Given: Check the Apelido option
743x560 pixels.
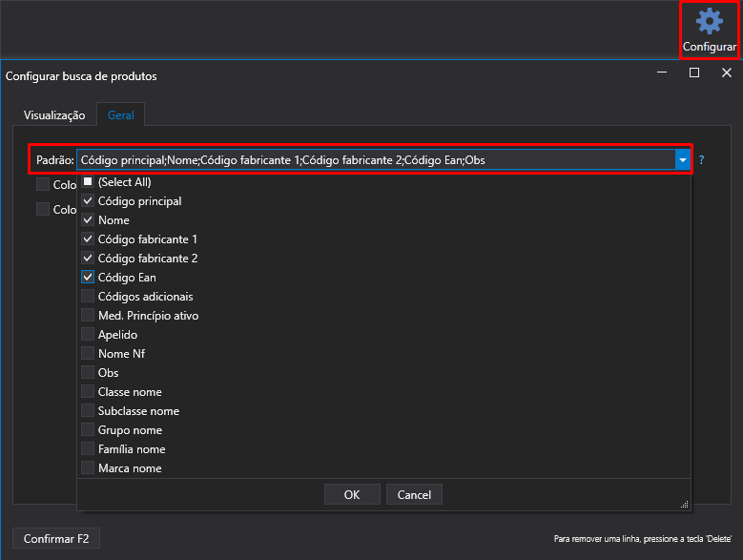Looking at the screenshot, I should coord(88,335).
